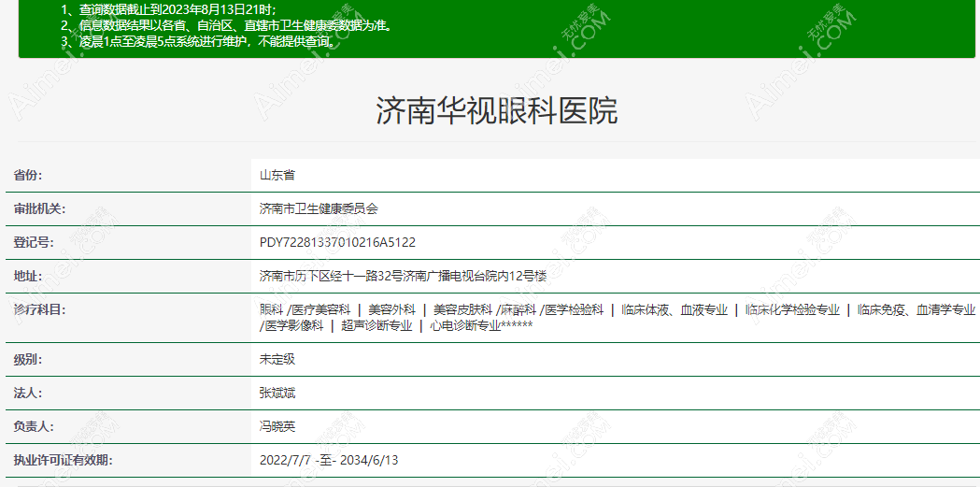Click the 审批机关 row label
The image size is (980, 487).
39,208
